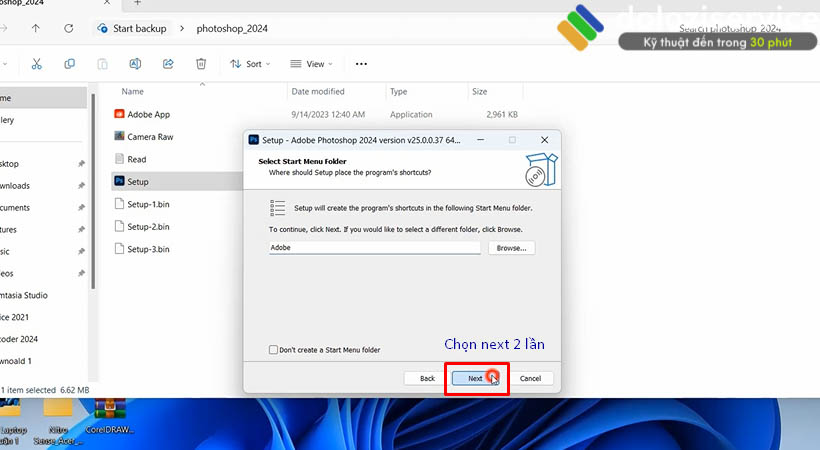Viewport: 820px width, 450px height.
Task: Click the Delete trash icon in Explorer
Action: point(201,64)
